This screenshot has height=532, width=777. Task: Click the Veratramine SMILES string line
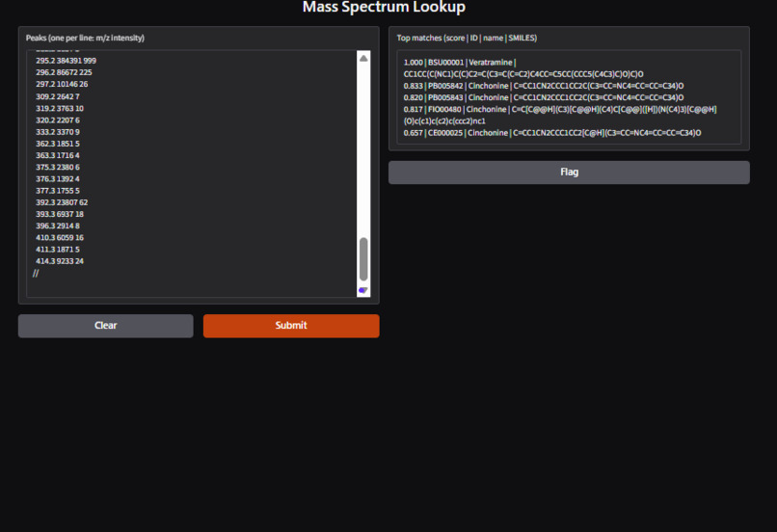(523, 74)
